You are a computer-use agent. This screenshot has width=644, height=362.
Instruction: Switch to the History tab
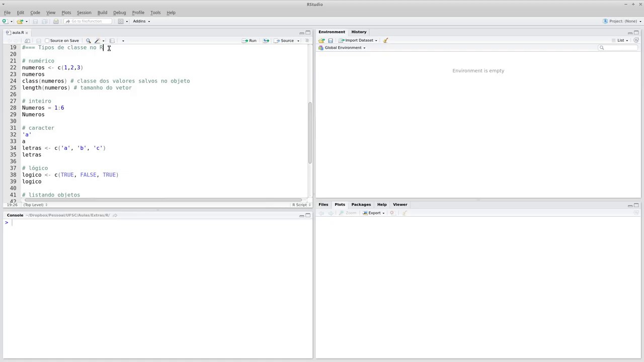click(359, 32)
